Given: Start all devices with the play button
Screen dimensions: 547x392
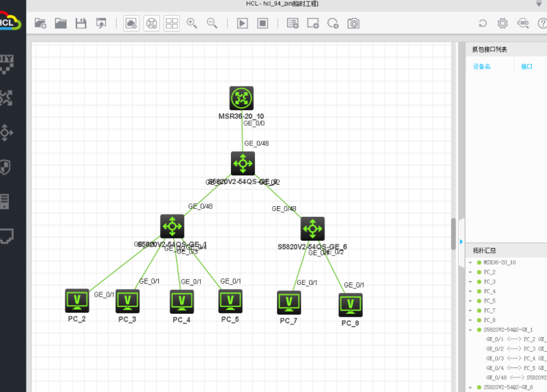Looking at the screenshot, I should [x=242, y=23].
